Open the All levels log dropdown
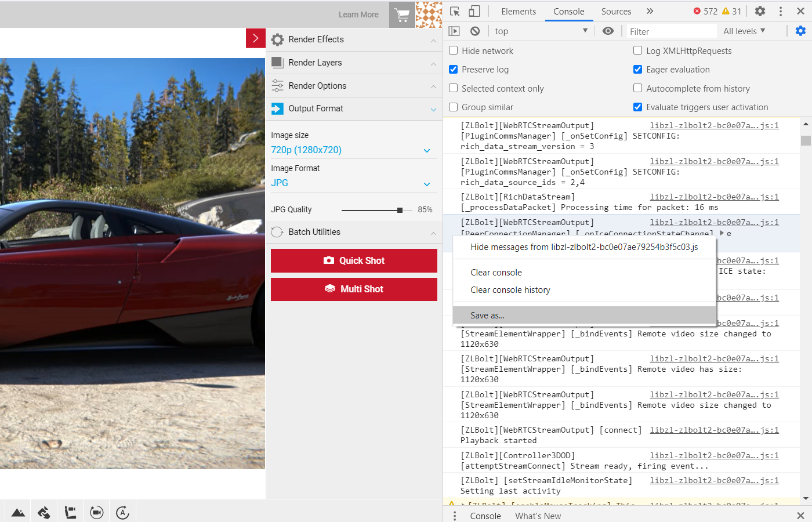This screenshot has height=522, width=812. click(x=744, y=31)
